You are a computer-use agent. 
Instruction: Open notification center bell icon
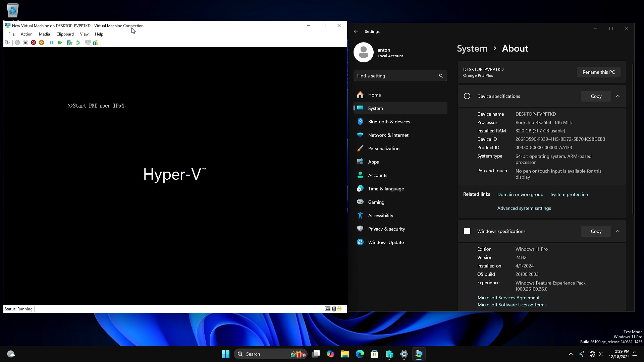pyautogui.click(x=635, y=354)
